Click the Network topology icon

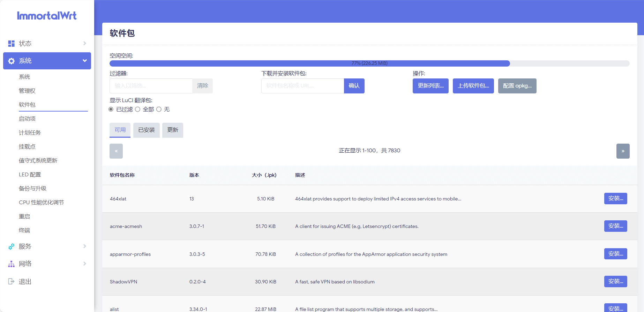tap(12, 264)
